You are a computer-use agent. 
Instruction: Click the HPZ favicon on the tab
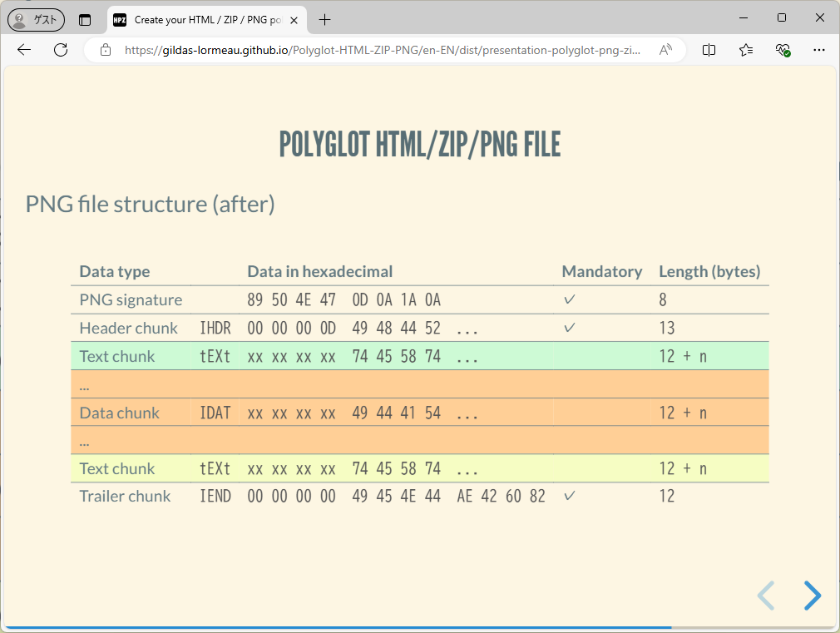click(119, 19)
